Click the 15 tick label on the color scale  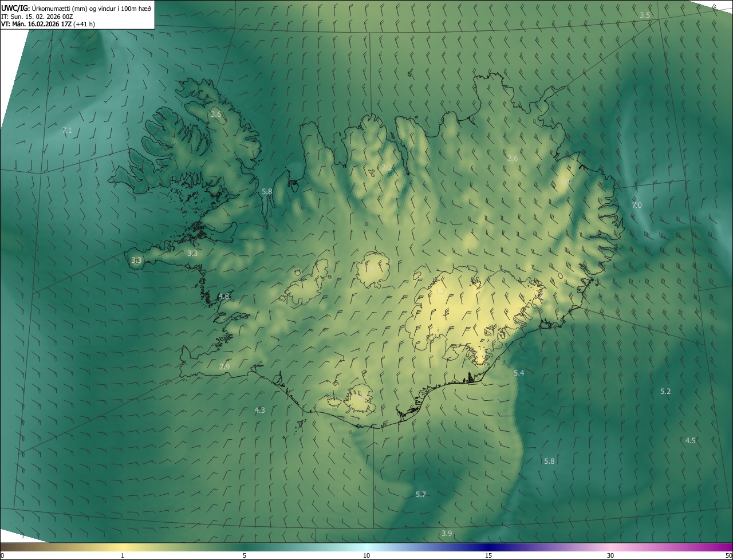pyautogui.click(x=488, y=555)
